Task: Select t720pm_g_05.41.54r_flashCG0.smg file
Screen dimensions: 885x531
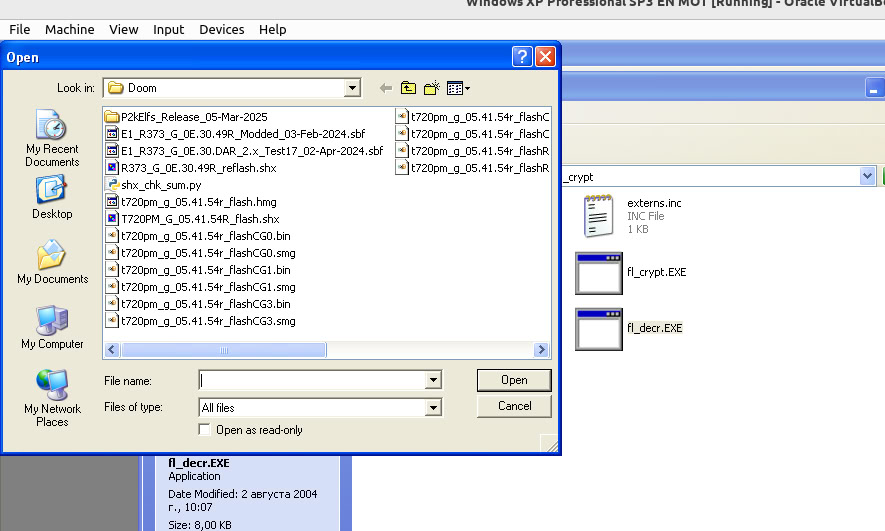Action: coord(200,253)
